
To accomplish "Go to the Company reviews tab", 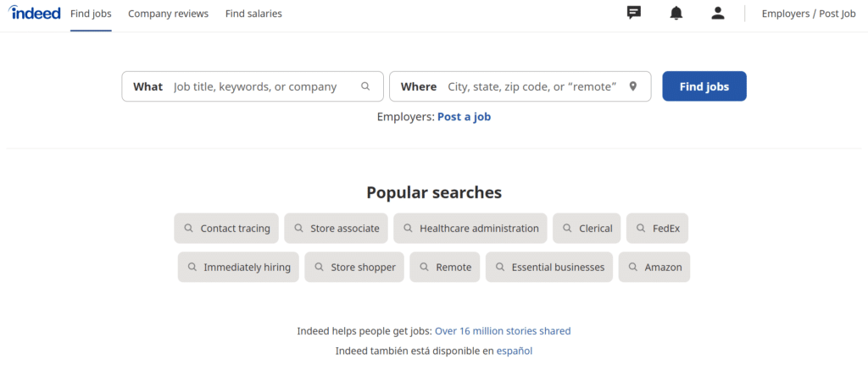I will 169,14.
